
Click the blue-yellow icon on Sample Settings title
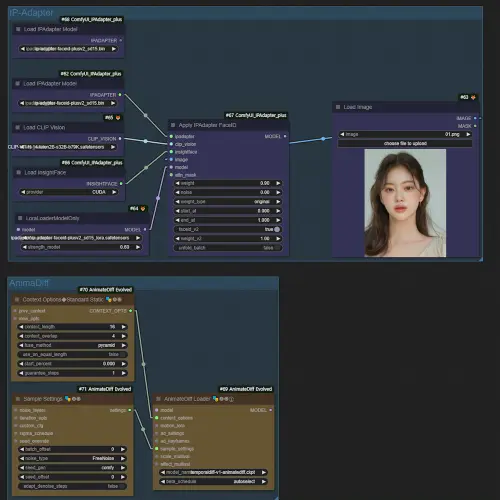pyautogui.click(x=68, y=399)
